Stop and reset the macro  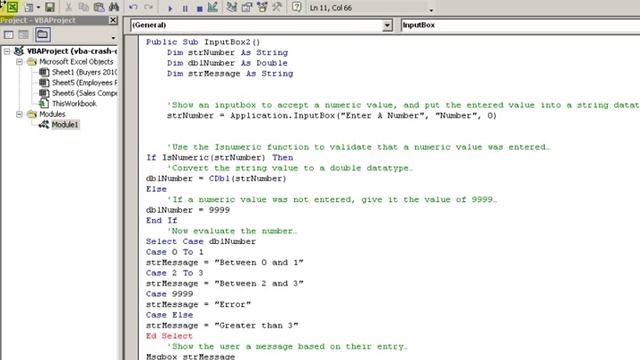[x=200, y=9]
